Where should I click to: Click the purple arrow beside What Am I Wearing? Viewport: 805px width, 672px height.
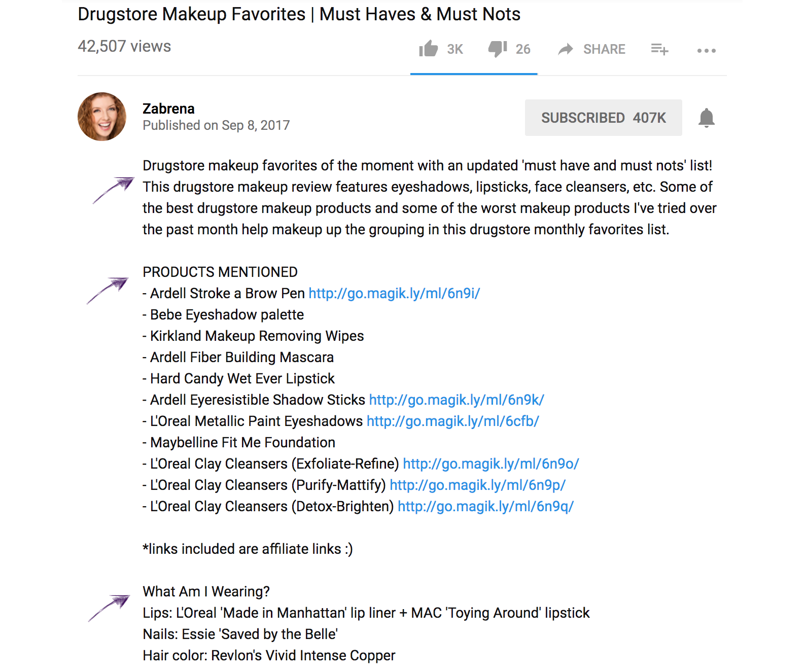click(x=109, y=608)
